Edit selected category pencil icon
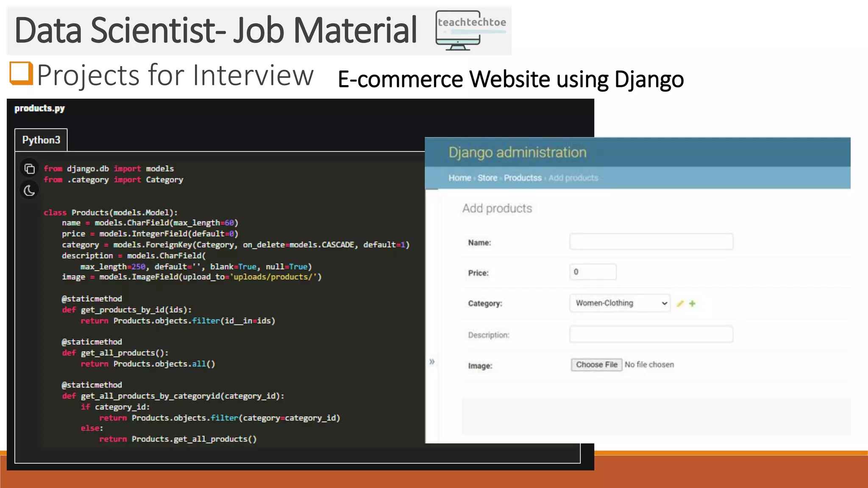Viewport: 868px width, 488px height. (680, 303)
